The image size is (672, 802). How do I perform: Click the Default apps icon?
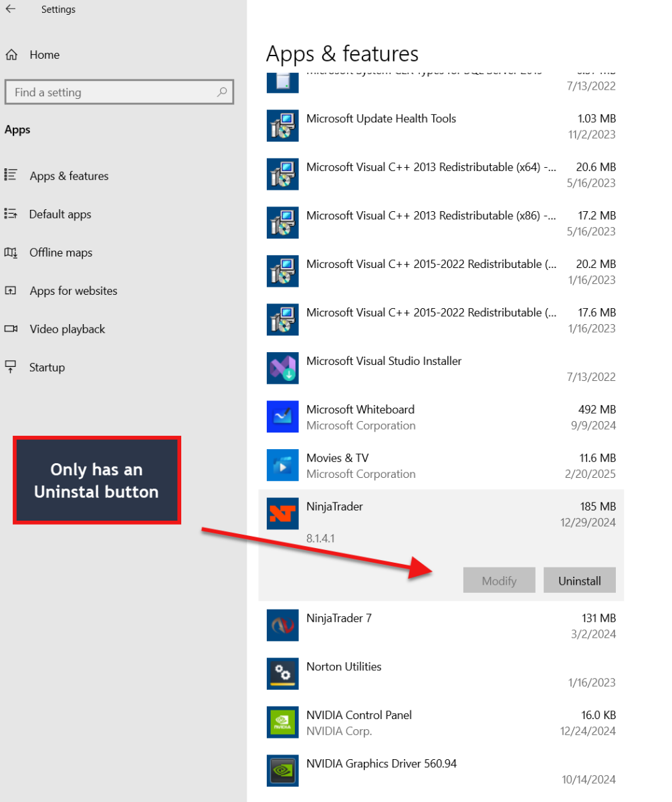click(11, 214)
